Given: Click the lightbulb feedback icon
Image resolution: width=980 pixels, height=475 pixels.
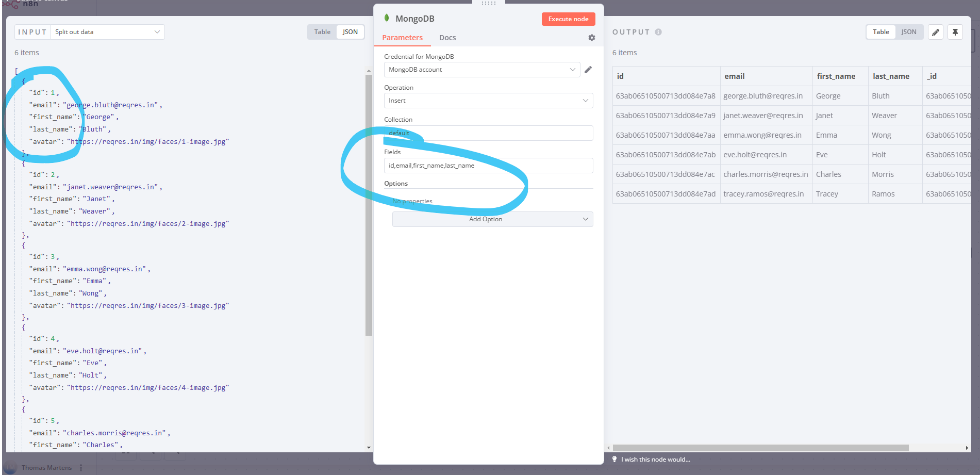Looking at the screenshot, I should (614, 459).
